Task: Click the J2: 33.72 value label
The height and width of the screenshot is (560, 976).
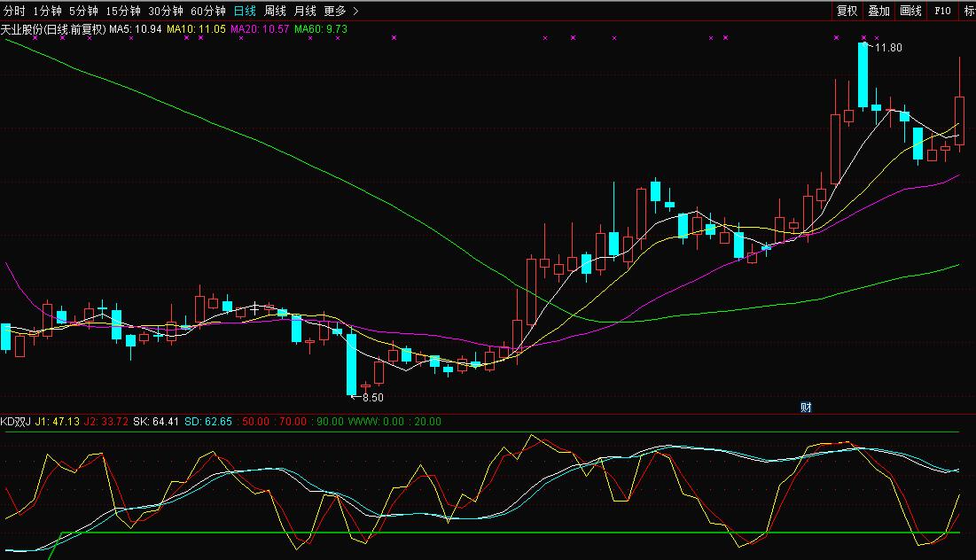Action: [x=105, y=422]
